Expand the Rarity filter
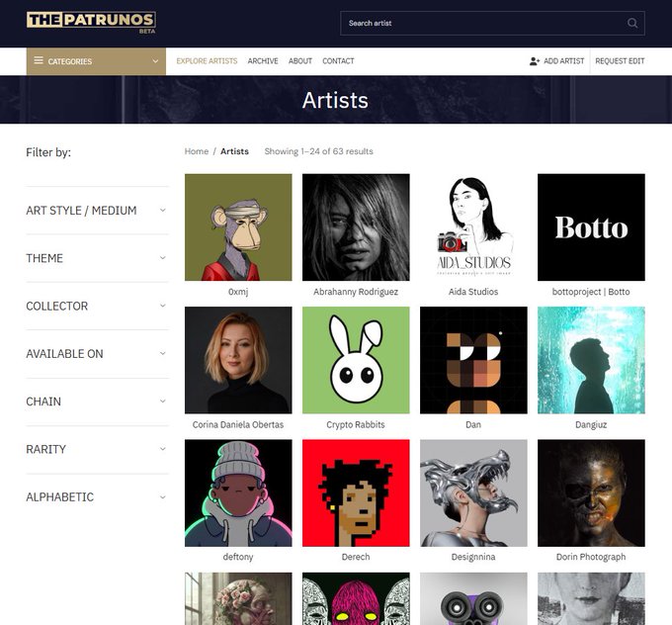 pyautogui.click(x=97, y=449)
